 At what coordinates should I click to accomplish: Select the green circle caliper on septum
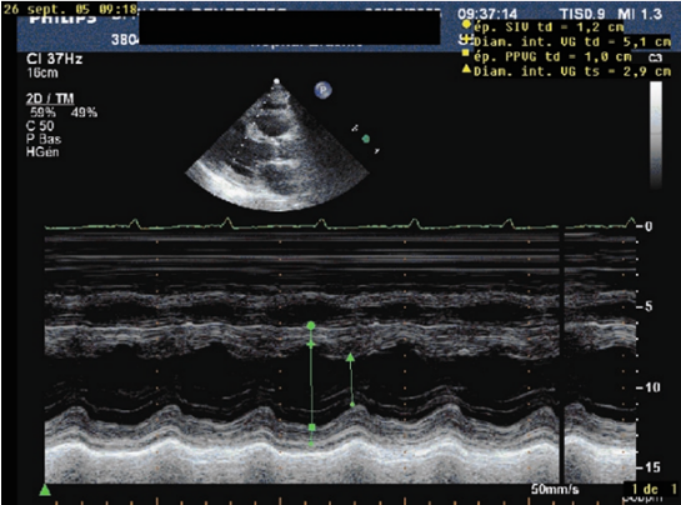pos(311,325)
